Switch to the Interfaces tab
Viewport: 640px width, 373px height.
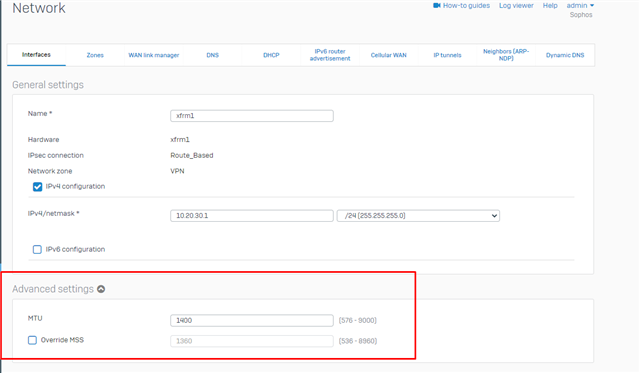tap(36, 55)
